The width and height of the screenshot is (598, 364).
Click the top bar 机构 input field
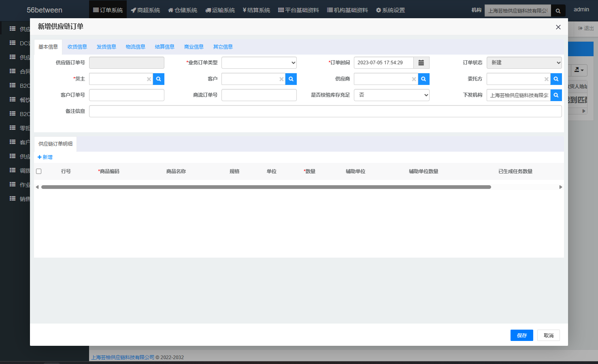point(518,11)
